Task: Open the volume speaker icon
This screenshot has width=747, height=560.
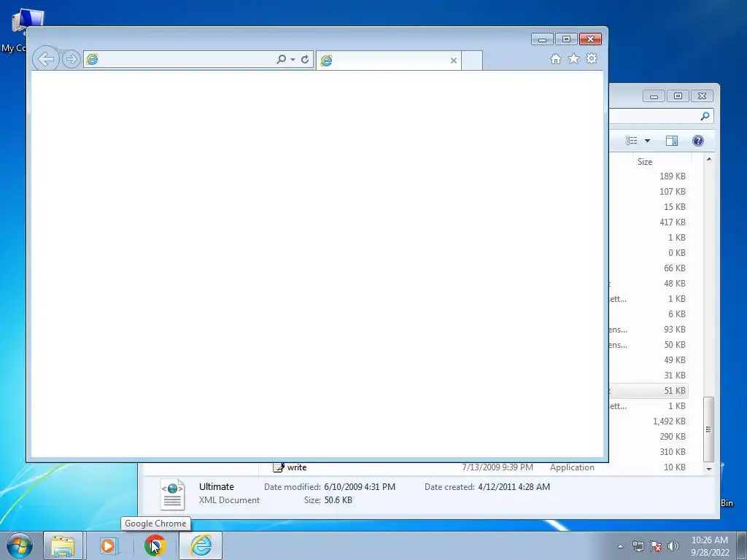Action: [673, 546]
